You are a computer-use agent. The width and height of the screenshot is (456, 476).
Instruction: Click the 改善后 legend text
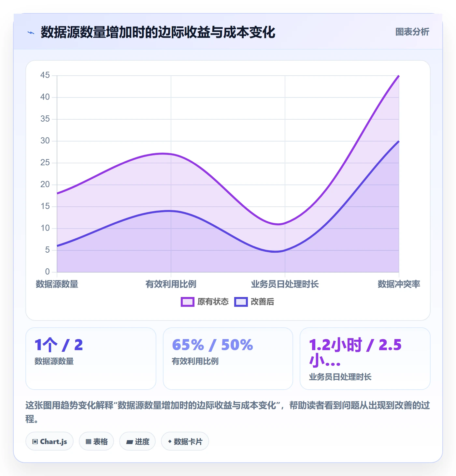pos(263,302)
